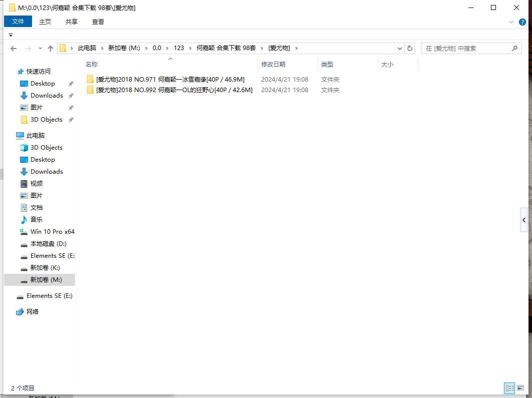Click the folder icon in address bar

coord(63,48)
